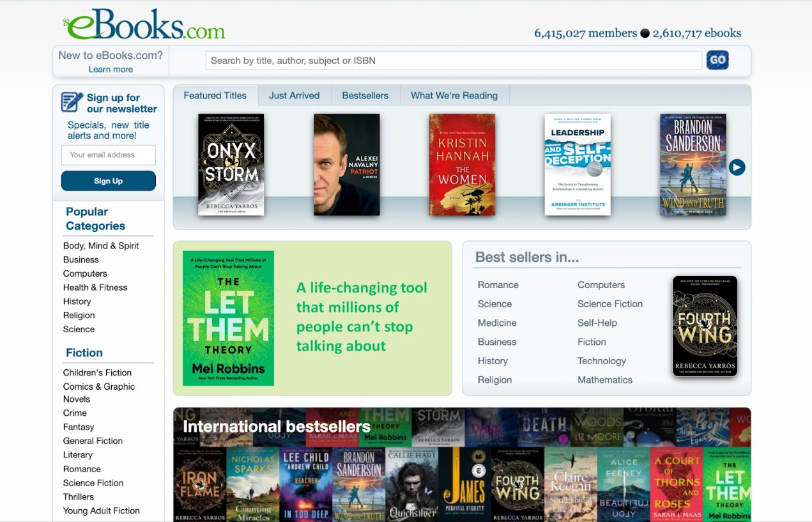
Task: Open the Computers popular category
Action: 85,273
